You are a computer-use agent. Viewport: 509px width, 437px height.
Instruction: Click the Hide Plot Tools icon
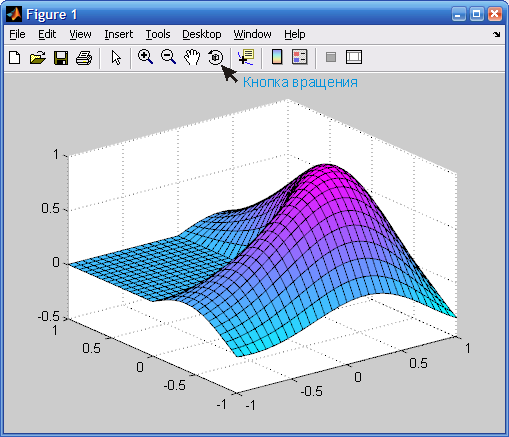pyautogui.click(x=331, y=57)
